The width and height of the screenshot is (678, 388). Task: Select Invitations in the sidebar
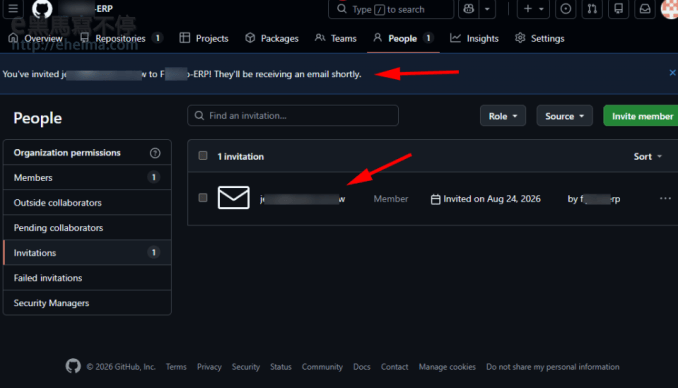[x=87, y=253]
